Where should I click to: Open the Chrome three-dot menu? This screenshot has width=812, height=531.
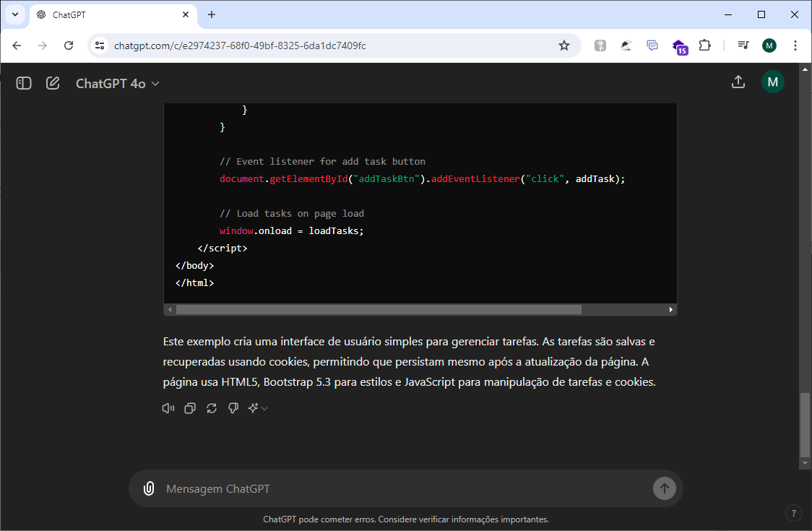[x=795, y=46]
